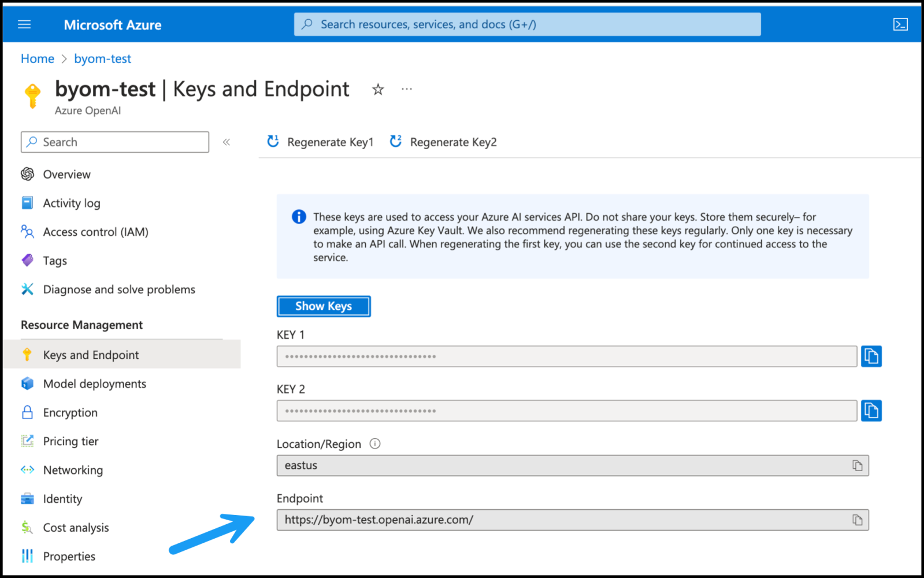Click the yellow key resource icon in header
Image resolution: width=924 pixels, height=578 pixels.
[x=33, y=95]
